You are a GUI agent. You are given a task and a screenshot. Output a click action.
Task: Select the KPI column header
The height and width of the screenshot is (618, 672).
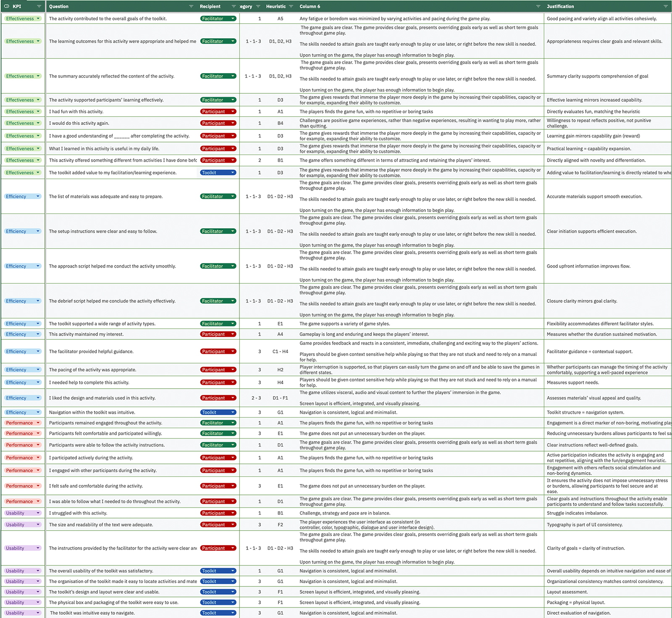pyautogui.click(x=17, y=6)
